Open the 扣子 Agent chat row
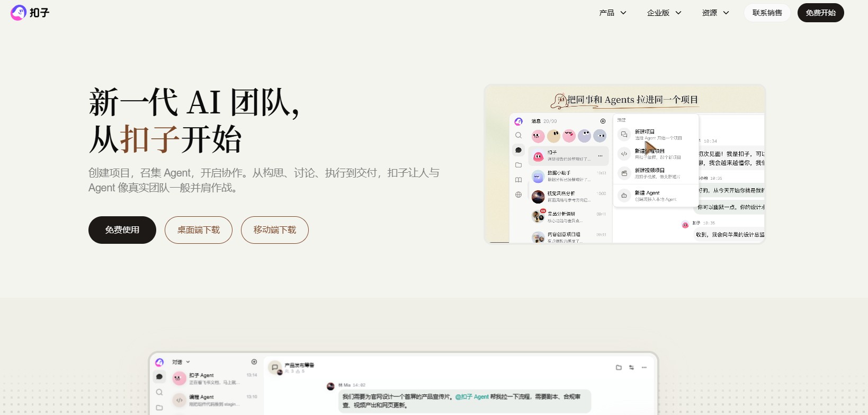The height and width of the screenshot is (415, 868). click(215, 378)
